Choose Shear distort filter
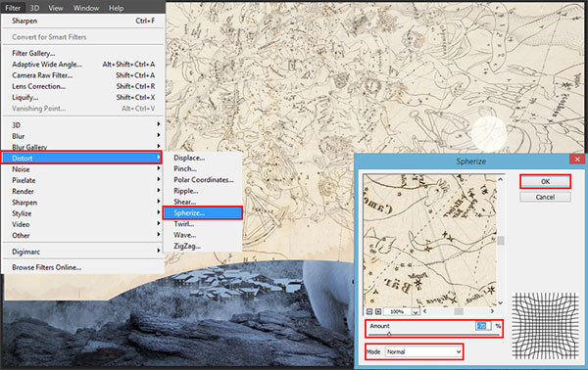This screenshot has height=370, width=588. [x=203, y=202]
